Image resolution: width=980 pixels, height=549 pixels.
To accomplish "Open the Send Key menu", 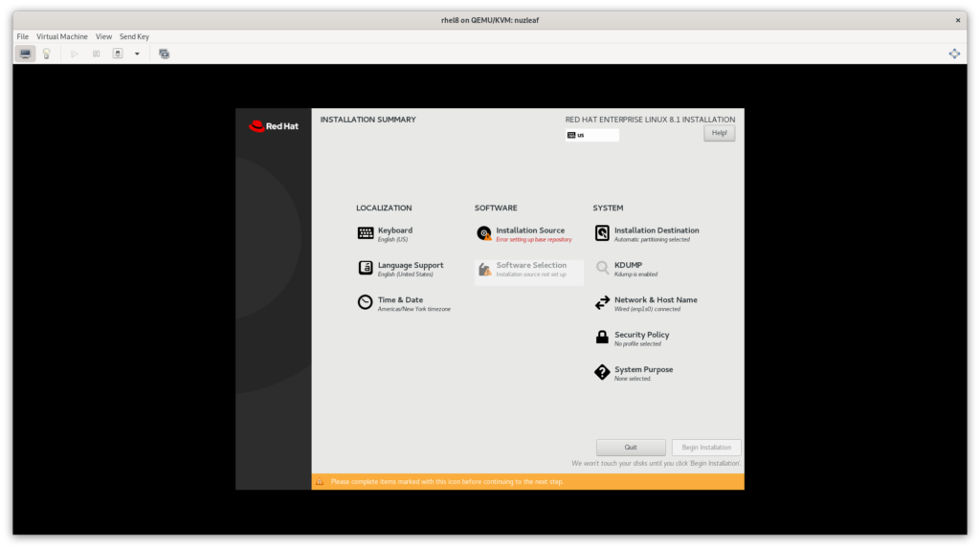I will pos(134,37).
